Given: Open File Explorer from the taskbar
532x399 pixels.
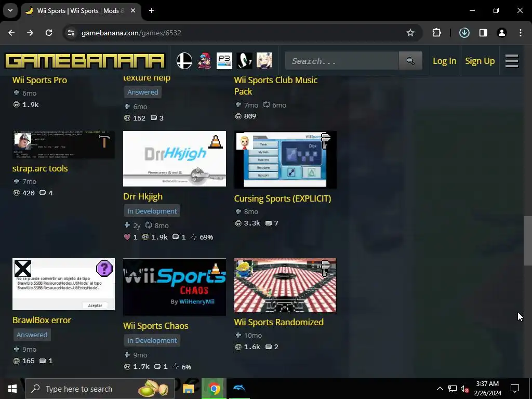Looking at the screenshot, I should click(x=188, y=389).
